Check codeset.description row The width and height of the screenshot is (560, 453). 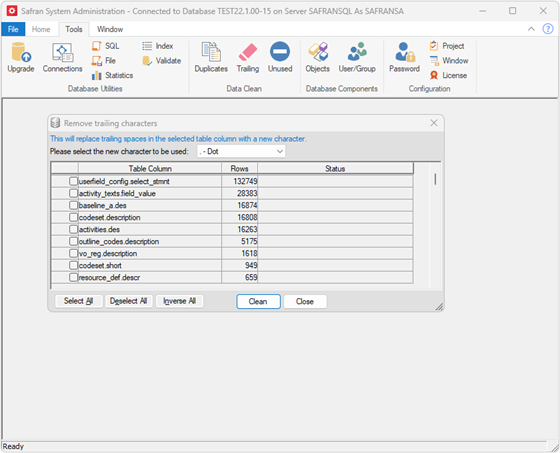[74, 217]
